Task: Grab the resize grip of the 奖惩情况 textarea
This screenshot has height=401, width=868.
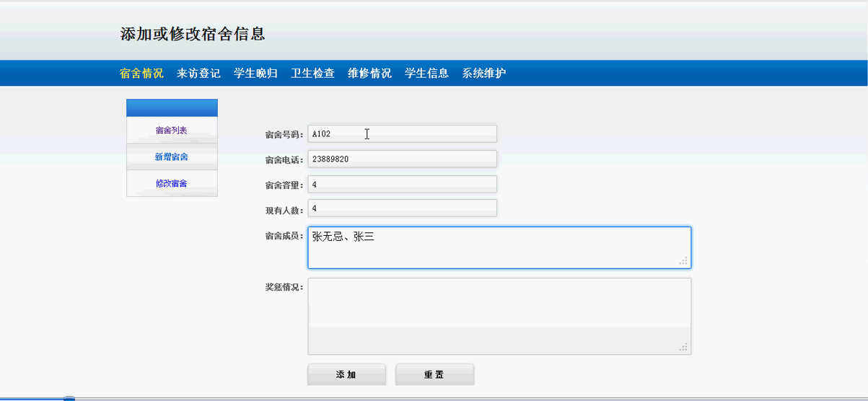Action: (683, 347)
